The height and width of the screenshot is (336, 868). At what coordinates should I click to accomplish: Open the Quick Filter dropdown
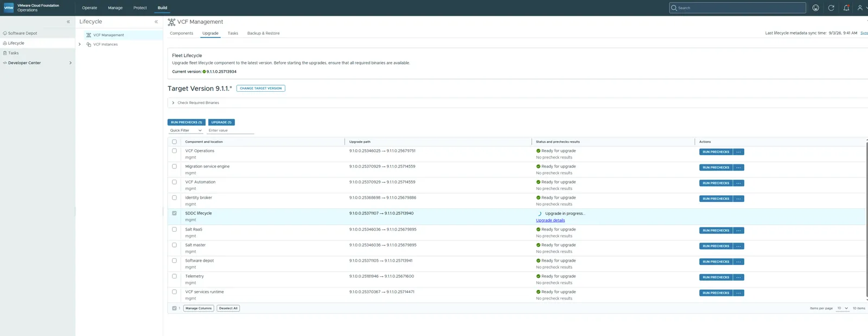click(x=186, y=130)
